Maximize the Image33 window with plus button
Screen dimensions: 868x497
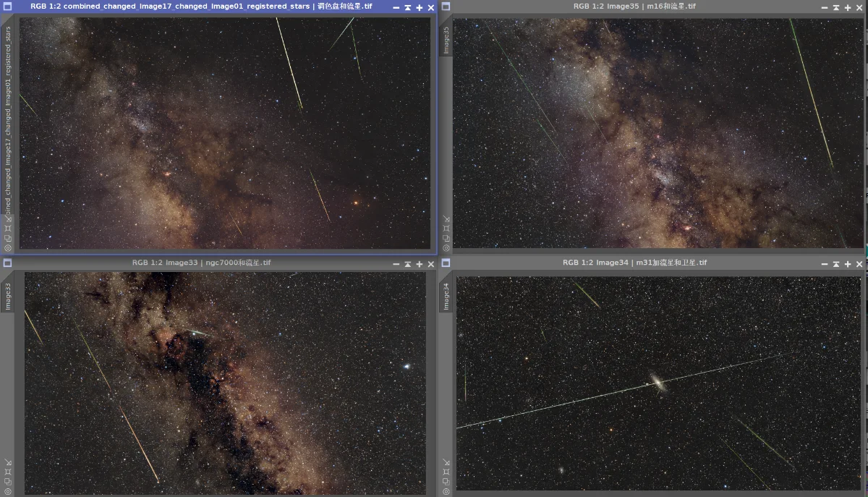tap(420, 264)
